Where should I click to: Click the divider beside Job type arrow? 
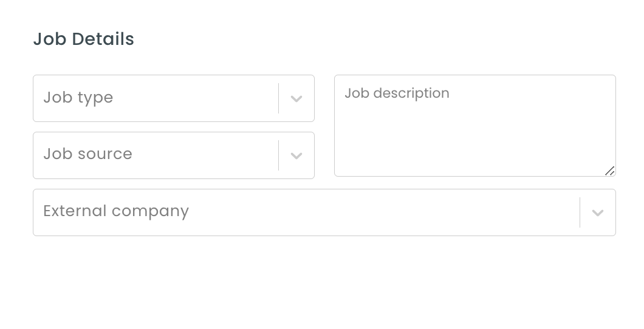(279, 98)
